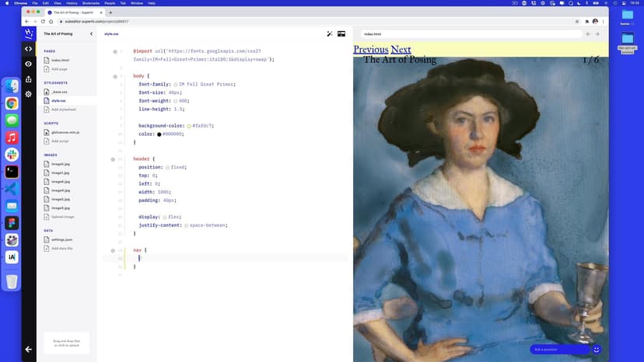This screenshot has height=362, width=644.
Task: Click the magic wand format icon
Action: click(330, 34)
